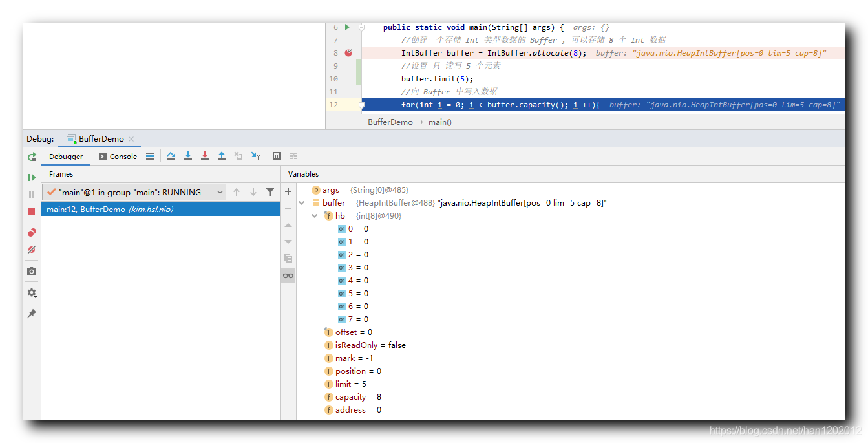Toggle the pin tab icon

32,314
